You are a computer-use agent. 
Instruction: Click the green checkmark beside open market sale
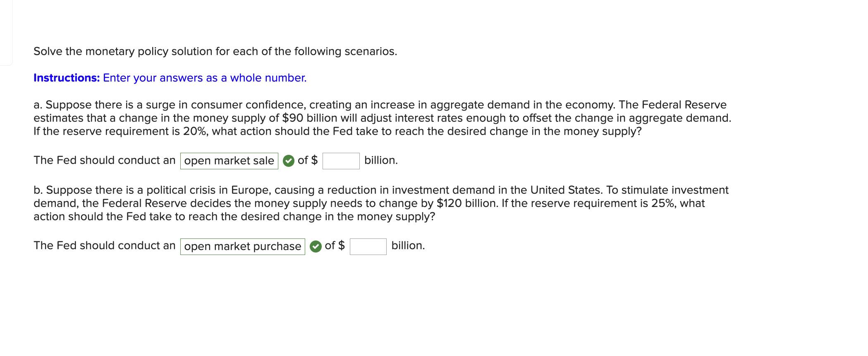(288, 161)
